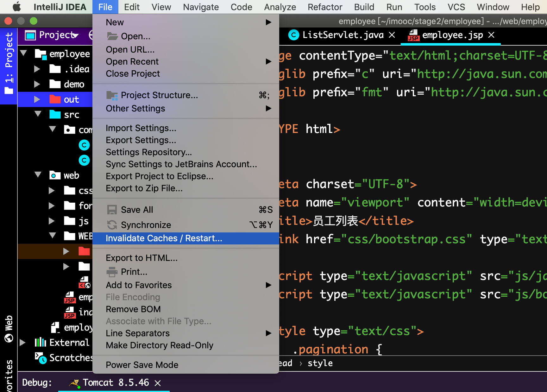Image resolution: width=547 pixels, height=392 pixels.
Task: Click the web folder icon in project tree
Action: point(55,175)
